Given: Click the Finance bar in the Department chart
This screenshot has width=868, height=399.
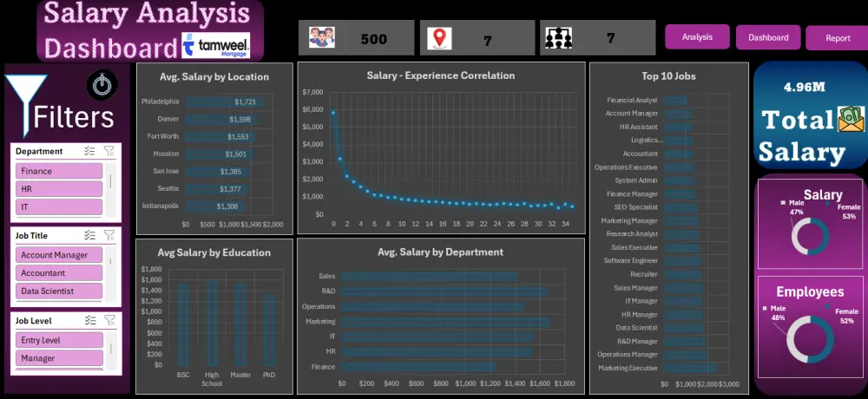Looking at the screenshot, I should click(418, 366).
